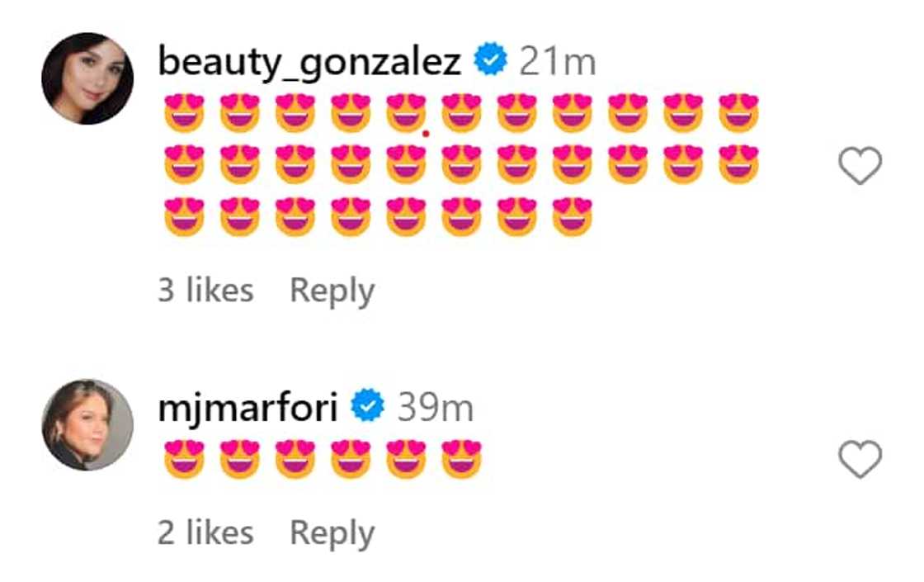
Task: Open beauty_gonzalez's profile picture
Action: tap(87, 78)
